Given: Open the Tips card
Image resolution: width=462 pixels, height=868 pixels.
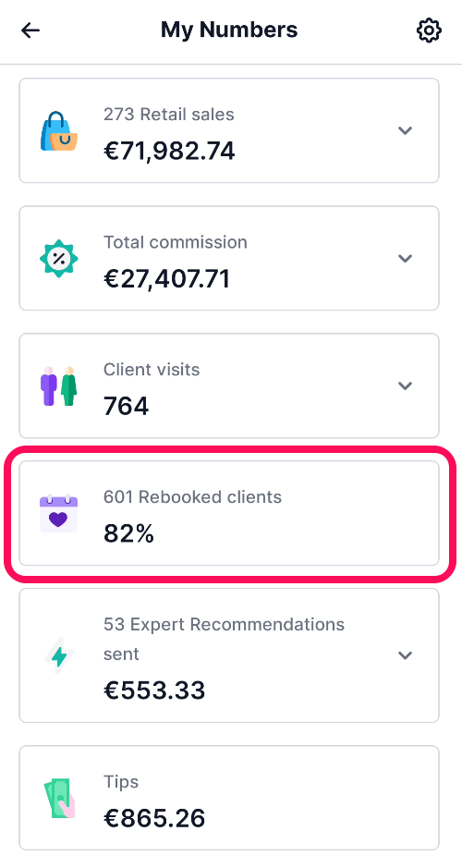Looking at the screenshot, I should point(229,798).
